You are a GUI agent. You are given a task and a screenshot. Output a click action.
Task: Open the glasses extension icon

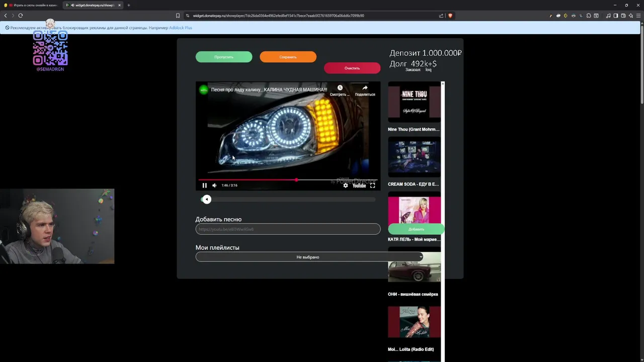pos(574,16)
